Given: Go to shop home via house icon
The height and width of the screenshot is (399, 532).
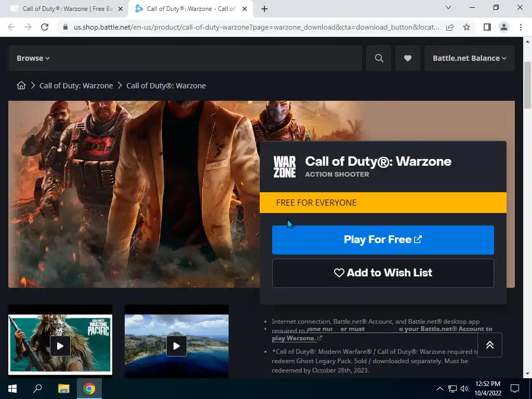Looking at the screenshot, I should point(21,86).
